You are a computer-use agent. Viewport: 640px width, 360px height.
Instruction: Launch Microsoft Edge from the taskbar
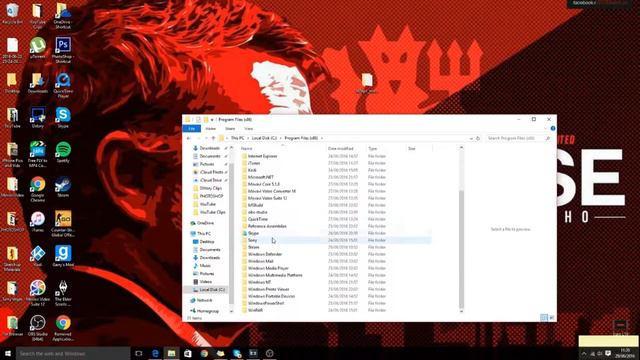[155, 353]
